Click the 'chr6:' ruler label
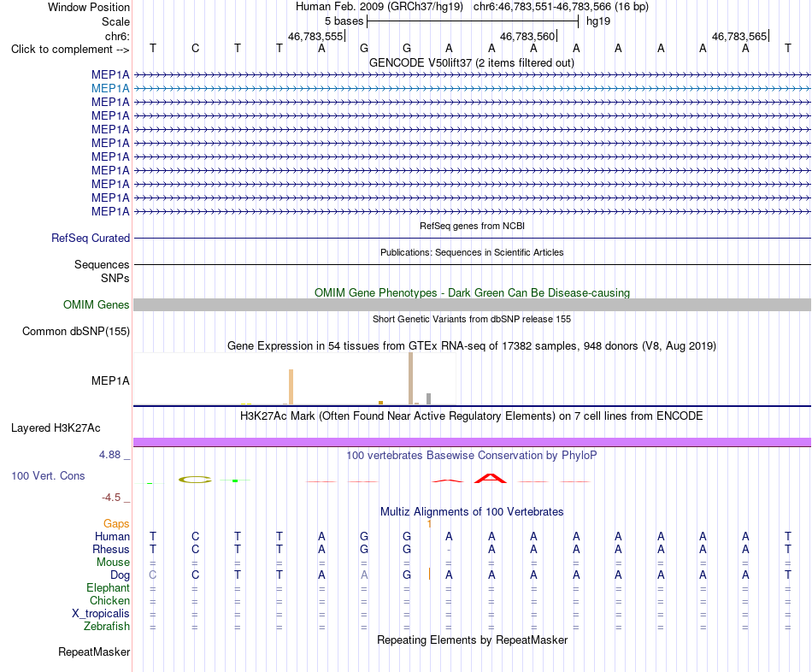The width and height of the screenshot is (812, 672). click(118, 36)
